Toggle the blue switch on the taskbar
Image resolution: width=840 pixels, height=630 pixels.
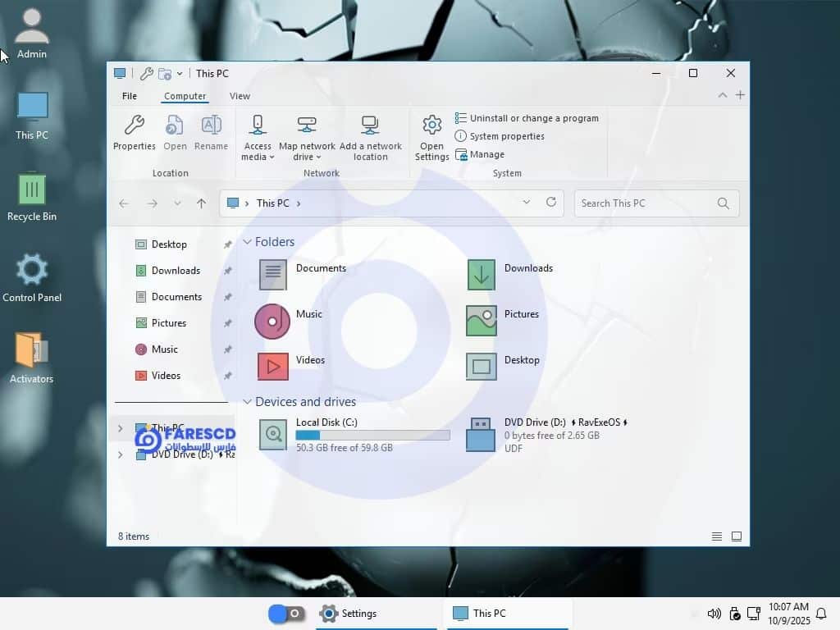pyautogui.click(x=286, y=614)
